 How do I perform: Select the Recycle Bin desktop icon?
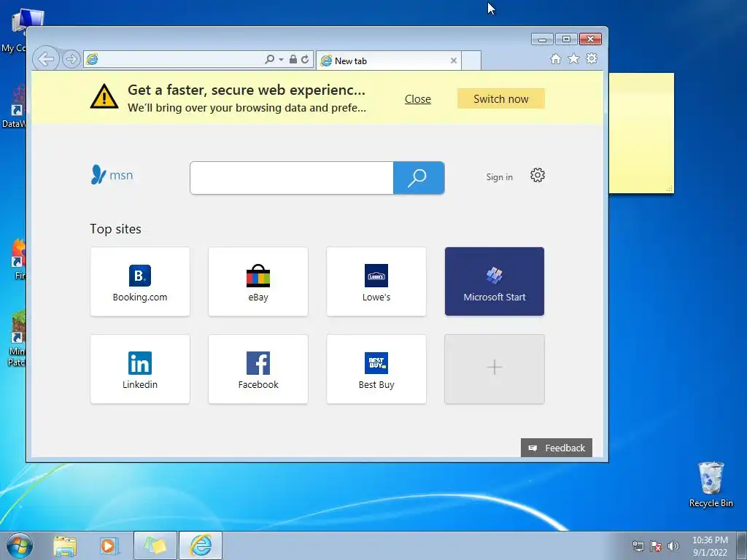pos(711,484)
